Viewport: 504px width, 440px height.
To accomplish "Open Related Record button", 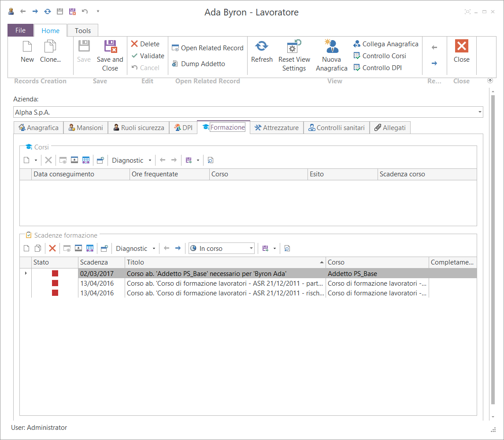I will pyautogui.click(x=208, y=48).
